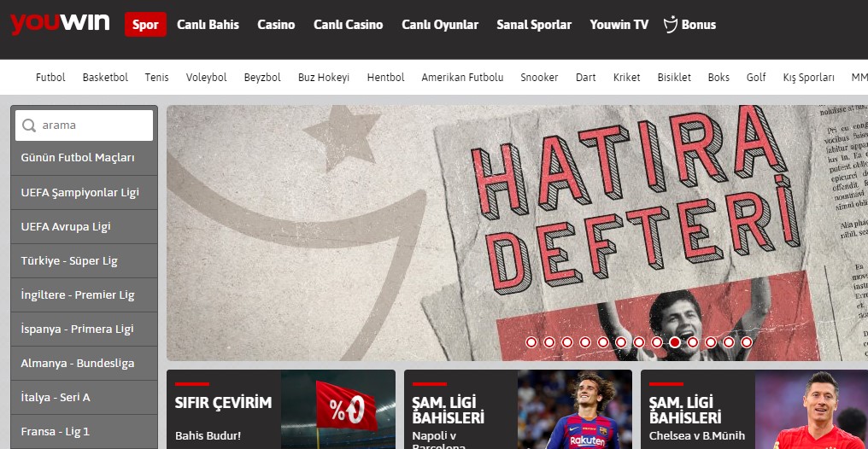Open Voleybol sport category
Image resolution: width=868 pixels, height=449 pixels.
pyautogui.click(x=207, y=78)
